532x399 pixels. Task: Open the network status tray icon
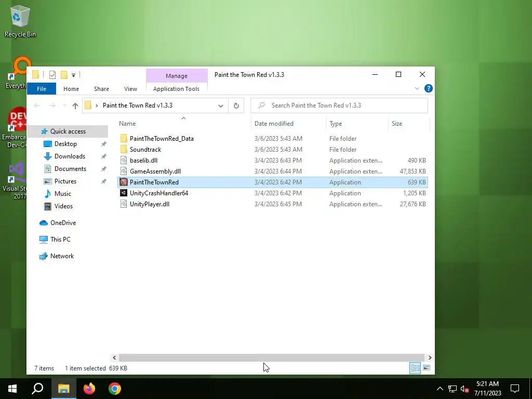click(x=453, y=389)
